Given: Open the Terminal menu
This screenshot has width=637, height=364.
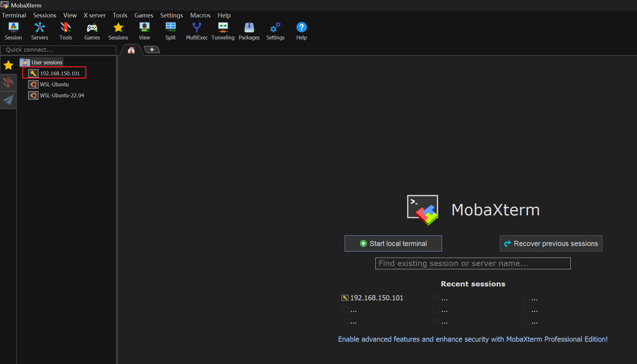Looking at the screenshot, I should coord(14,15).
